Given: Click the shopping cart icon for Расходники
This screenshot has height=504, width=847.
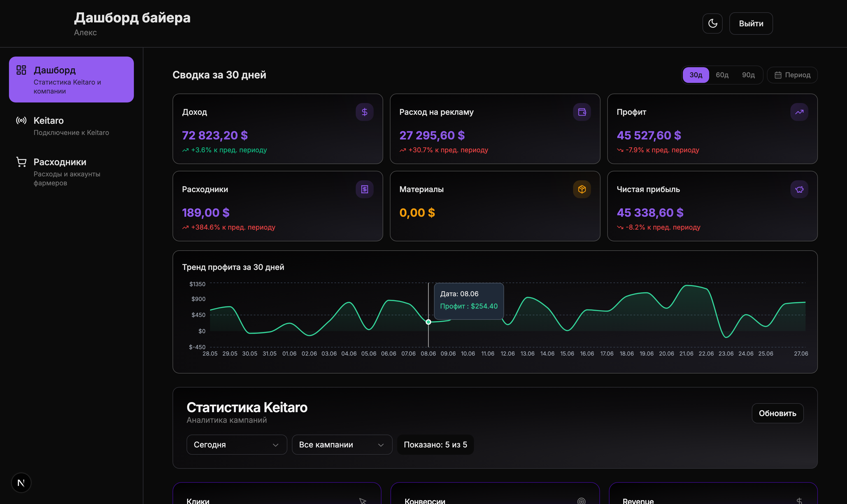Looking at the screenshot, I should [21, 162].
